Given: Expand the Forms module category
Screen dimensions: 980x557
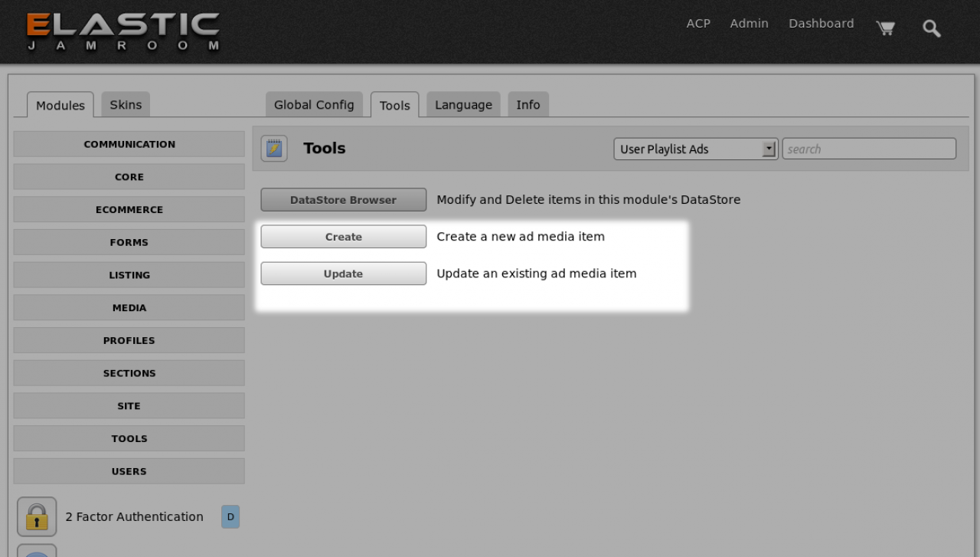Looking at the screenshot, I should click(x=129, y=242).
